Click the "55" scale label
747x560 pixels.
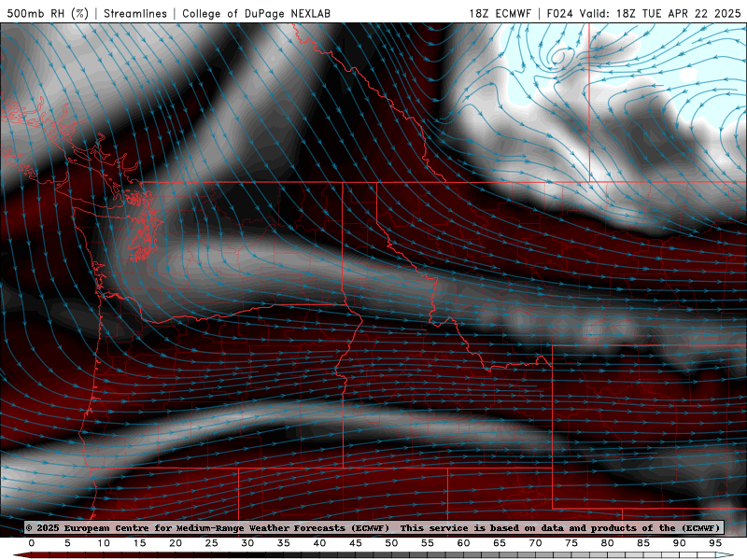click(428, 543)
